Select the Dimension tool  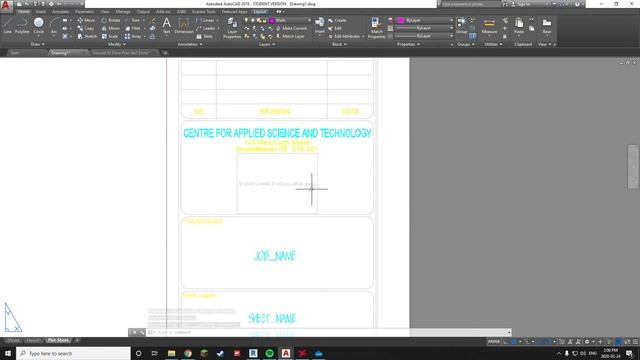click(184, 25)
